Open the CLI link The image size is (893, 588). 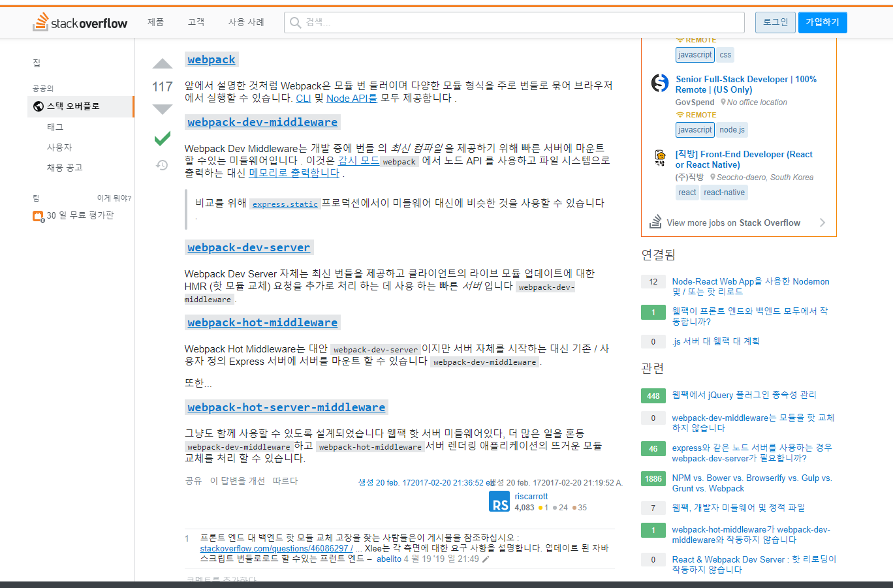[x=304, y=98]
